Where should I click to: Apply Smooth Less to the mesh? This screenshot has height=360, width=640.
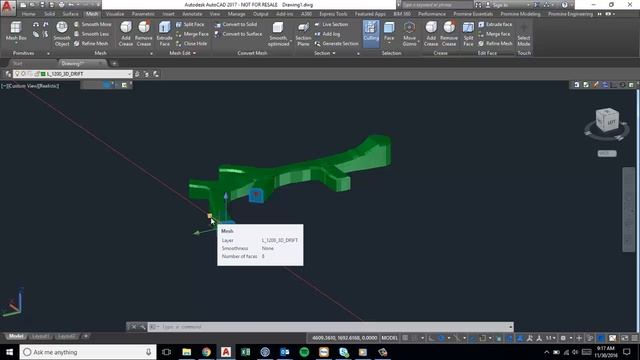click(x=91, y=34)
